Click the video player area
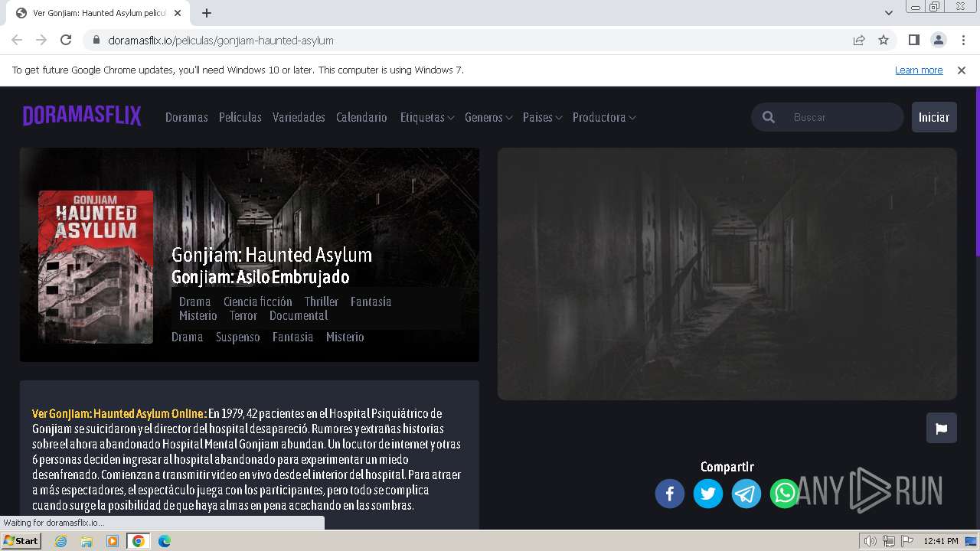This screenshot has width=980, height=551. pos(727,274)
